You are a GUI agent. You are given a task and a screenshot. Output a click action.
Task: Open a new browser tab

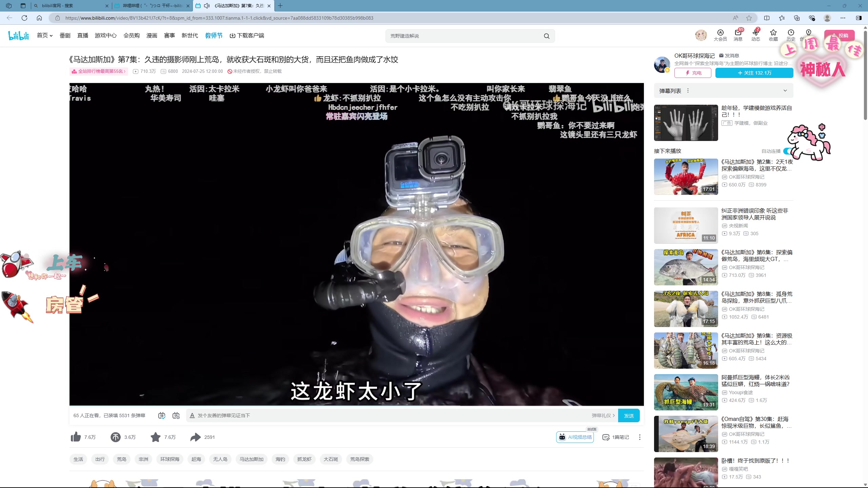[280, 6]
